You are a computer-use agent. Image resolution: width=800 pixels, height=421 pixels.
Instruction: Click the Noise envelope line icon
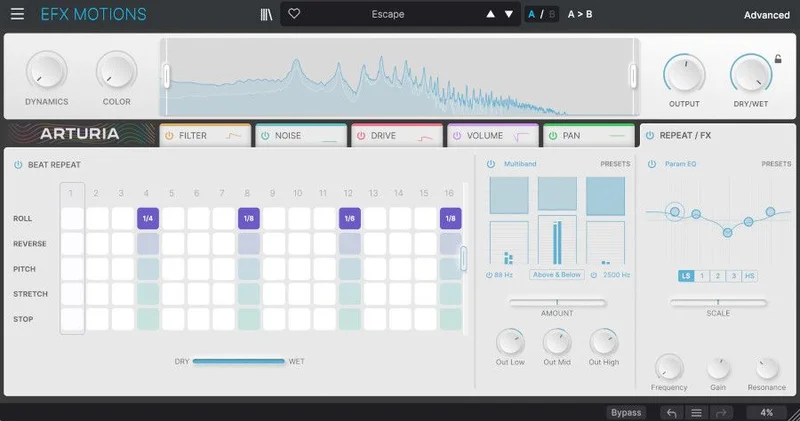(x=330, y=139)
